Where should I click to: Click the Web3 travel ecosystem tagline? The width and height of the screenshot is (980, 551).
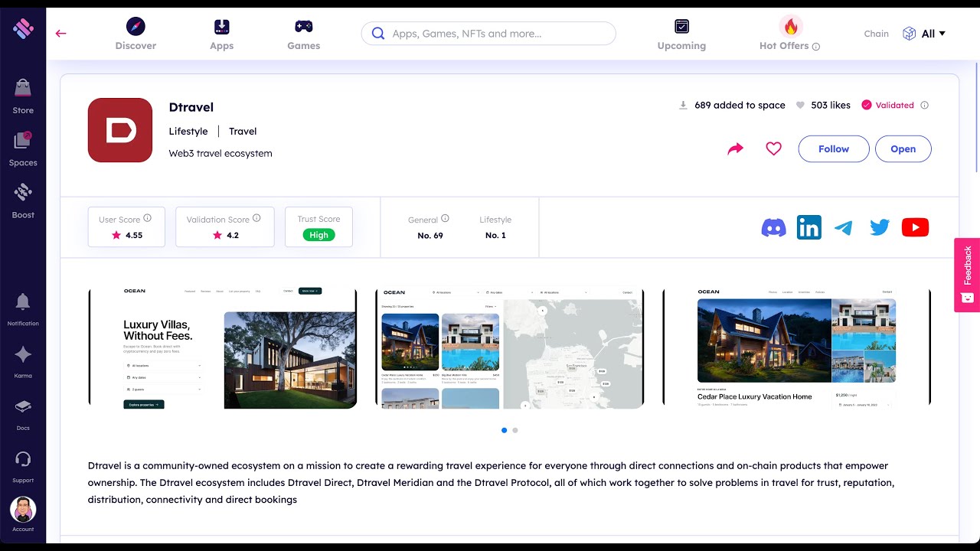click(220, 154)
